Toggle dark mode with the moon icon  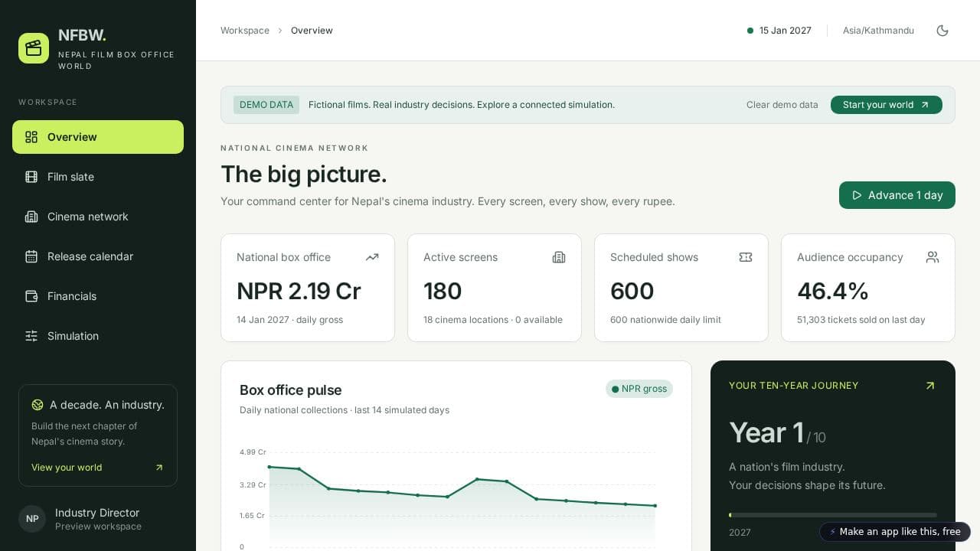click(x=942, y=31)
